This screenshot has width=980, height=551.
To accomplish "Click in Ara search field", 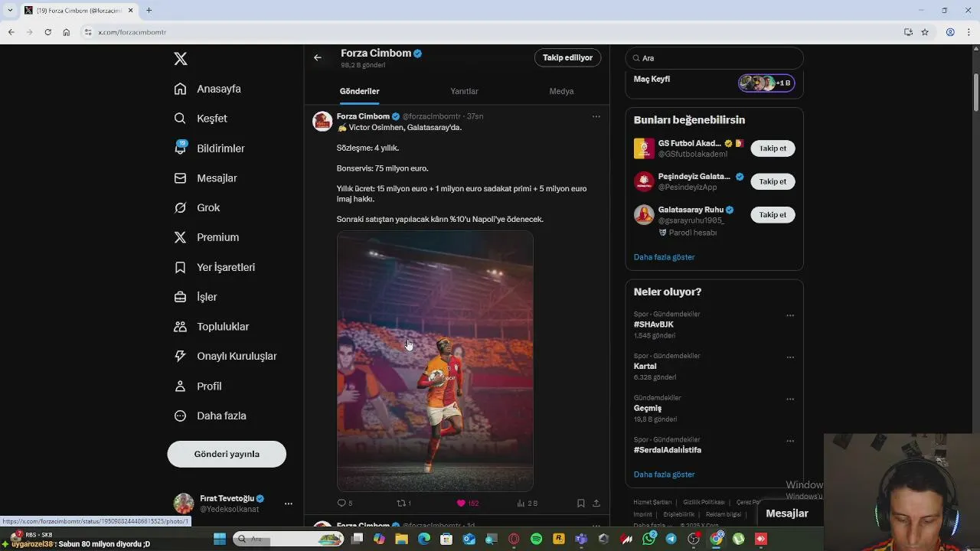I will coord(714,58).
